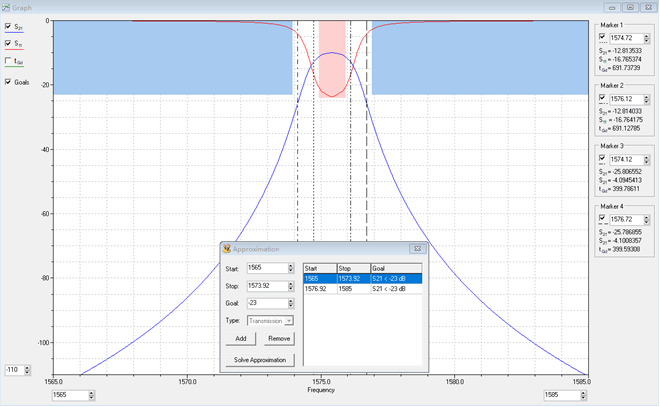This screenshot has height=407, width=660.
Task: Close the Approximation dialog
Action: 417,249
